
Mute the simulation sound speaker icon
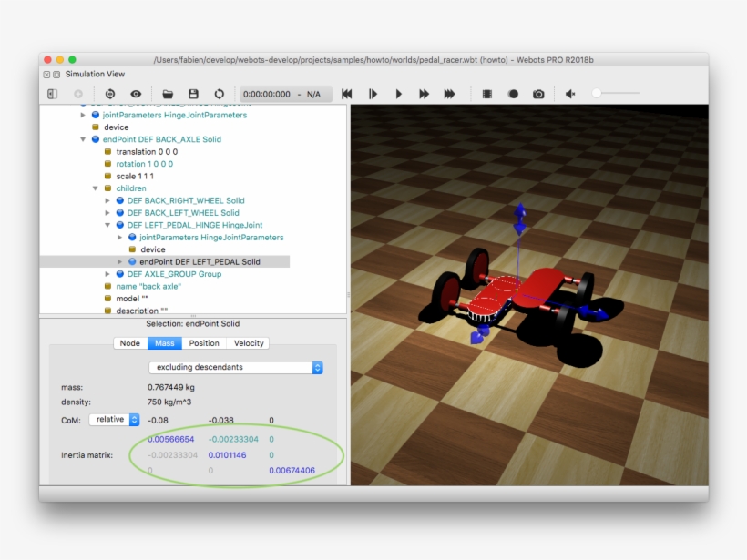pos(570,94)
